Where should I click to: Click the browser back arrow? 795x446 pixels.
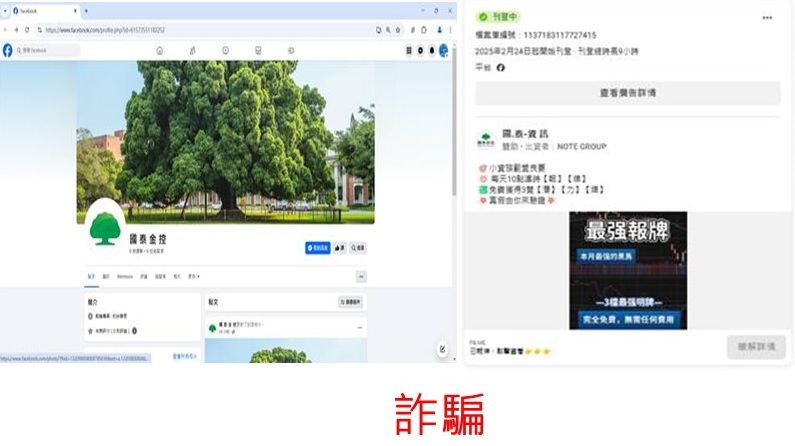6,30
